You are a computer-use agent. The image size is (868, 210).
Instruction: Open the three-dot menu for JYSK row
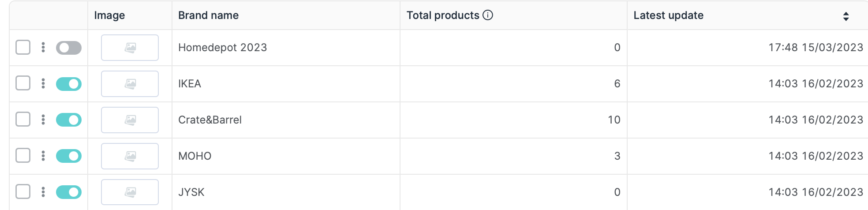tap(43, 192)
